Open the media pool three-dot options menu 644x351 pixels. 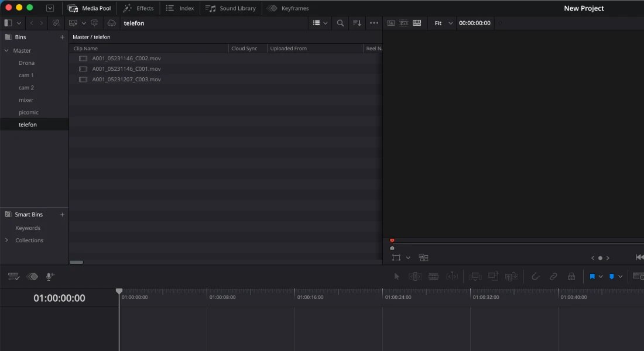(x=374, y=23)
